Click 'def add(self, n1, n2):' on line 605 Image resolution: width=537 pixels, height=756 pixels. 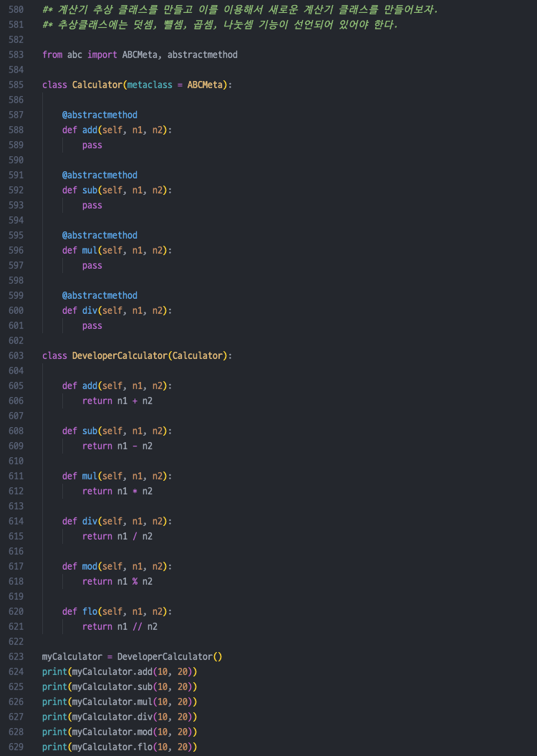tap(117, 386)
